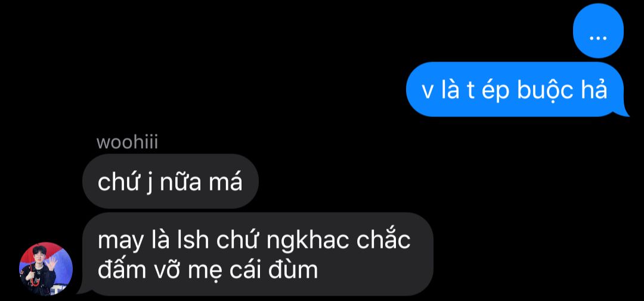The width and height of the screenshot is (644, 301).
Task: Click the word "chắc" in last bubble
Action: pyautogui.click(x=383, y=239)
